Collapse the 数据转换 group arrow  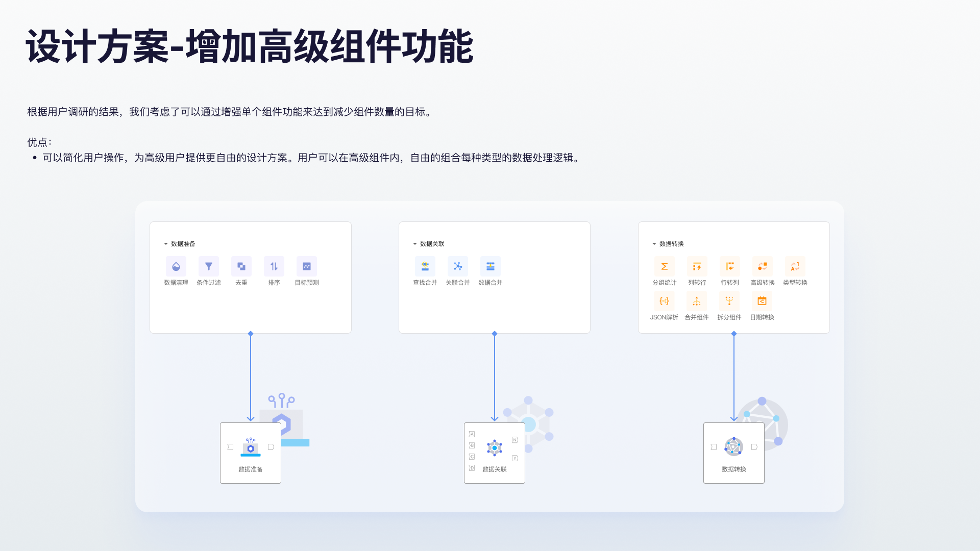654,244
